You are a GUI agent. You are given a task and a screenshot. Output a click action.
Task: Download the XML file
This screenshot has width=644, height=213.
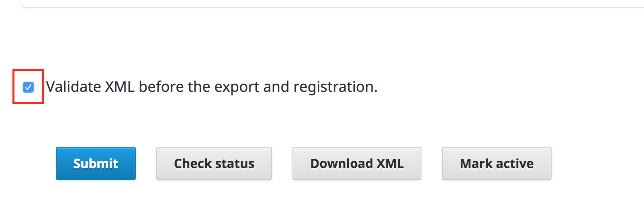click(357, 164)
